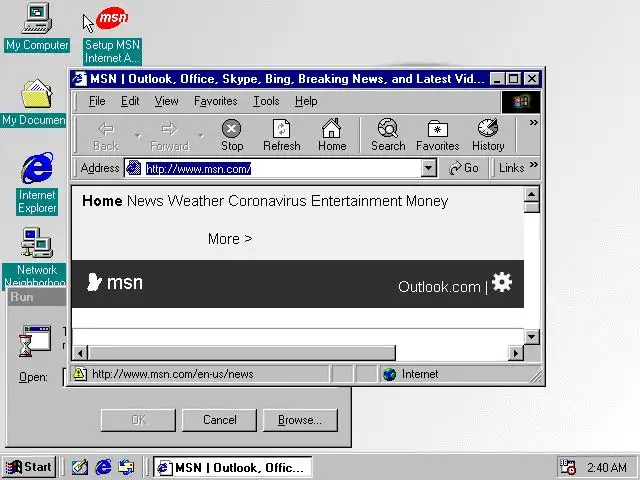This screenshot has width=640, height=480.
Task: Open the View menu
Action: (x=166, y=101)
